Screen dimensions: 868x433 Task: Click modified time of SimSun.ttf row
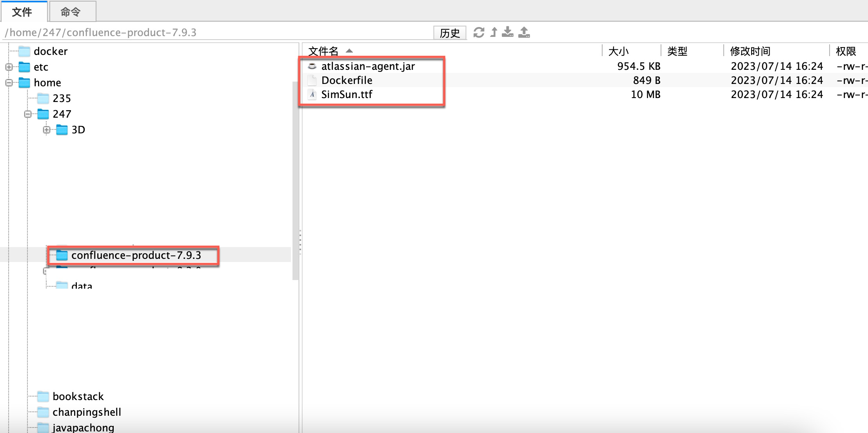(777, 95)
